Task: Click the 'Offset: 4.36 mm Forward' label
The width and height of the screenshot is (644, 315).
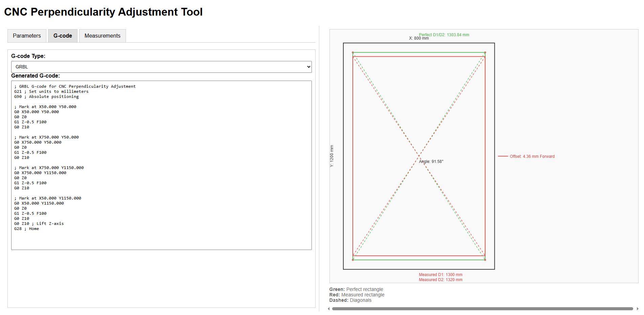Action: [x=532, y=156]
